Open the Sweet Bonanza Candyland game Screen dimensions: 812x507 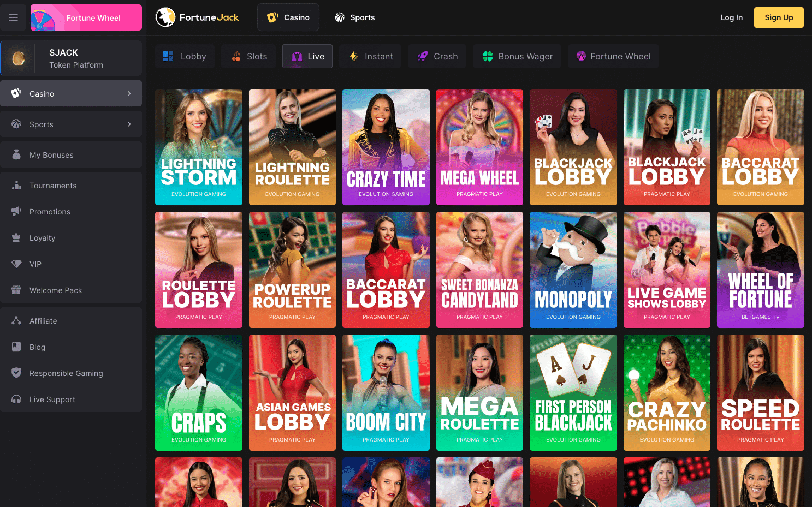pyautogui.click(x=479, y=270)
